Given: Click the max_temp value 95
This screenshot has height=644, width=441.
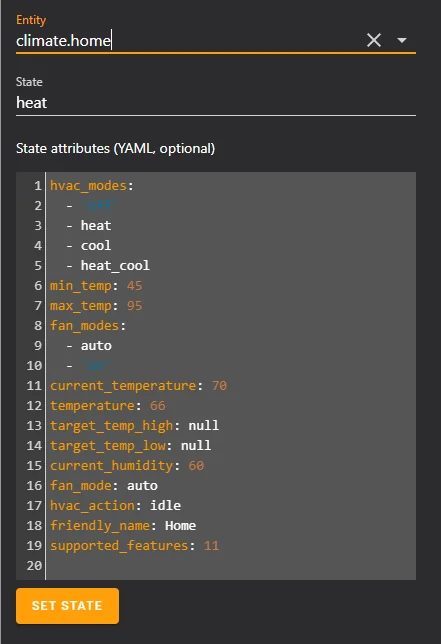Looking at the screenshot, I should tap(135, 306).
